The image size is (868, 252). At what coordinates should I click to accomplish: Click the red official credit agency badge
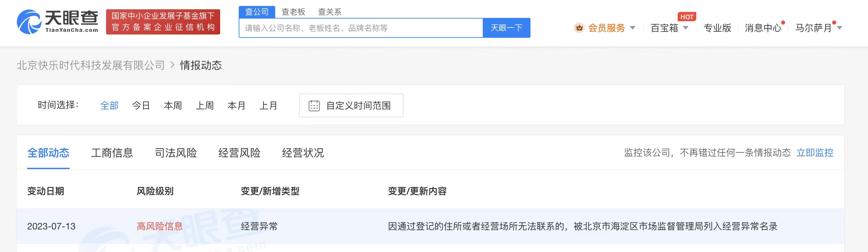pos(163,22)
